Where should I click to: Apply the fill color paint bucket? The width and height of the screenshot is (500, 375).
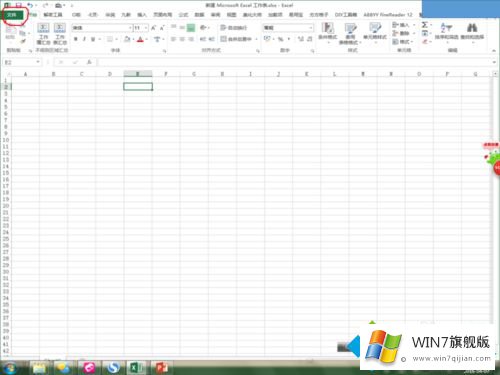coord(127,39)
